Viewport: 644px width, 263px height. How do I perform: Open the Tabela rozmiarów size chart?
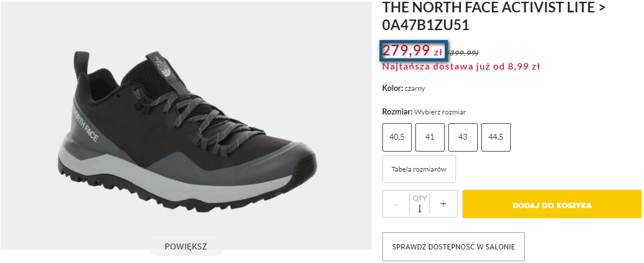[x=419, y=169]
